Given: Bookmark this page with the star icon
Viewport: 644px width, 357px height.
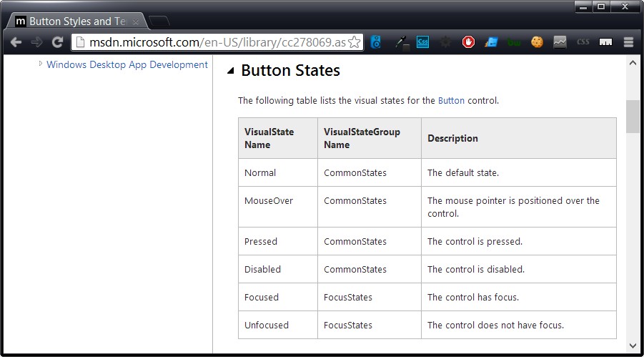Looking at the screenshot, I should (354, 42).
